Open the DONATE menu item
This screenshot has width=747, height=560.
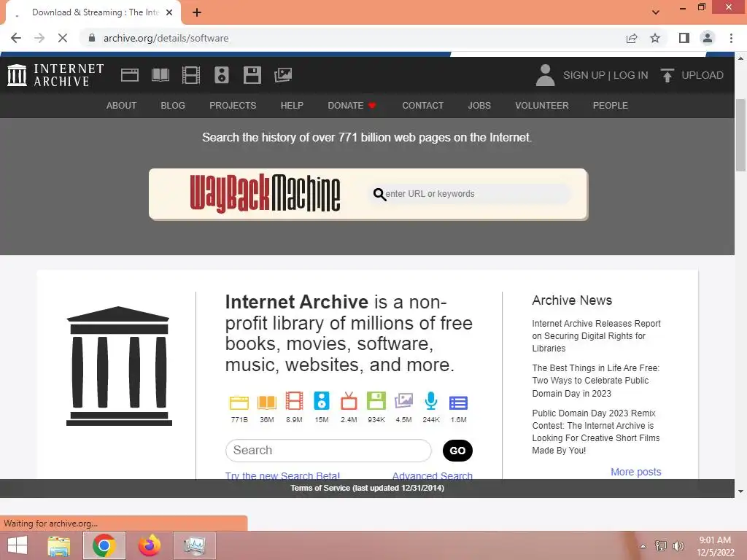point(352,105)
